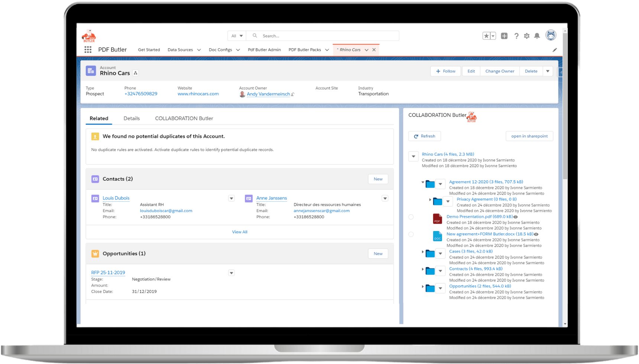The width and height of the screenshot is (639, 364).
Task: Click the Opportunities crown icon
Action: [x=95, y=254]
